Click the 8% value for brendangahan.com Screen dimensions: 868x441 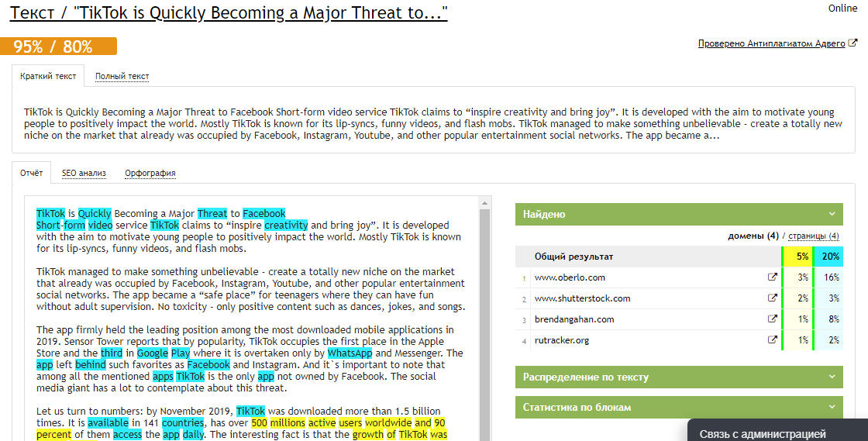click(834, 319)
